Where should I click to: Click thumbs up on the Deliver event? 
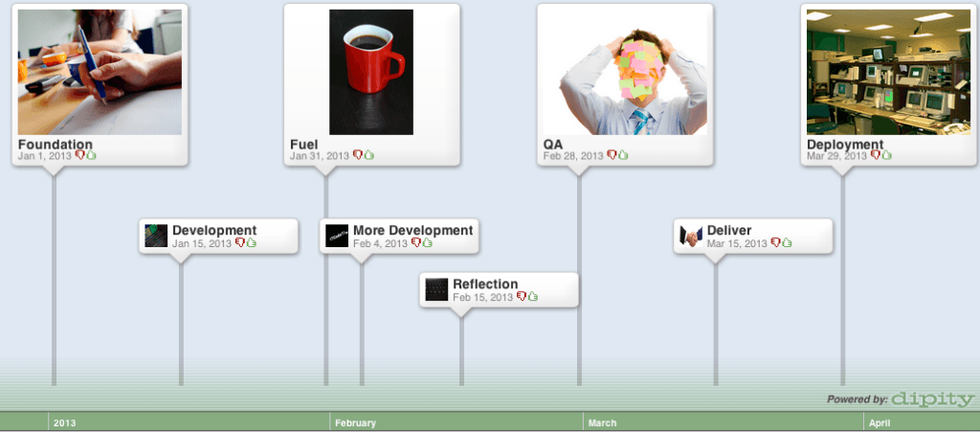click(x=787, y=243)
